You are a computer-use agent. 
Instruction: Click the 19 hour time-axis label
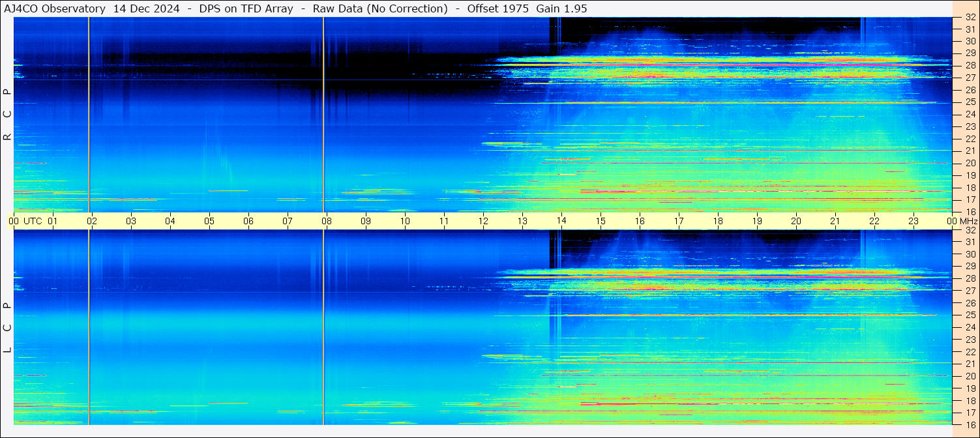coord(757,221)
